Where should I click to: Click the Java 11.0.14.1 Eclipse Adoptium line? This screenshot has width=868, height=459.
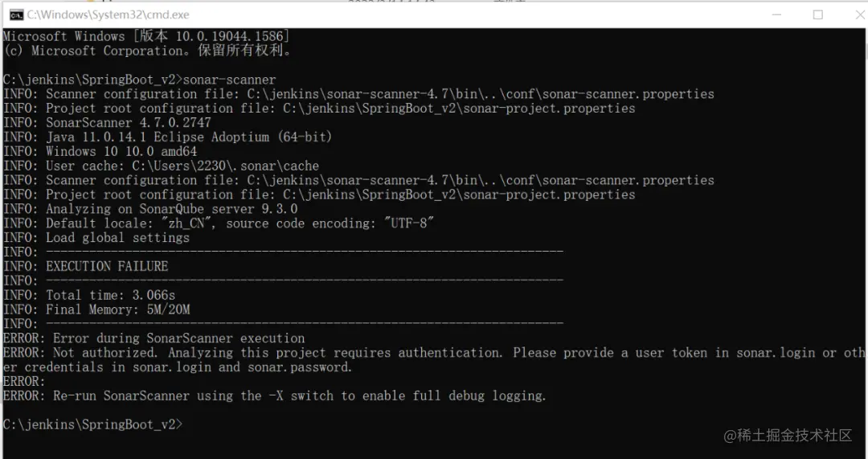tap(167, 137)
